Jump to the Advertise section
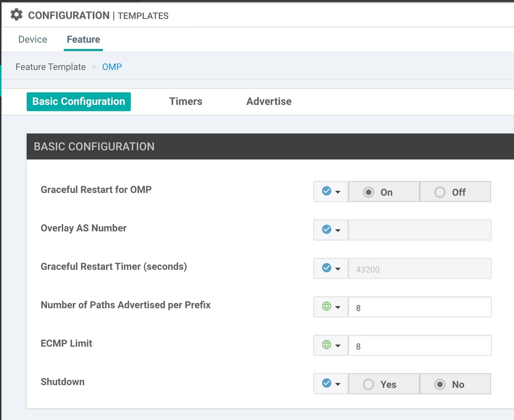The height and width of the screenshot is (420, 514). (269, 101)
